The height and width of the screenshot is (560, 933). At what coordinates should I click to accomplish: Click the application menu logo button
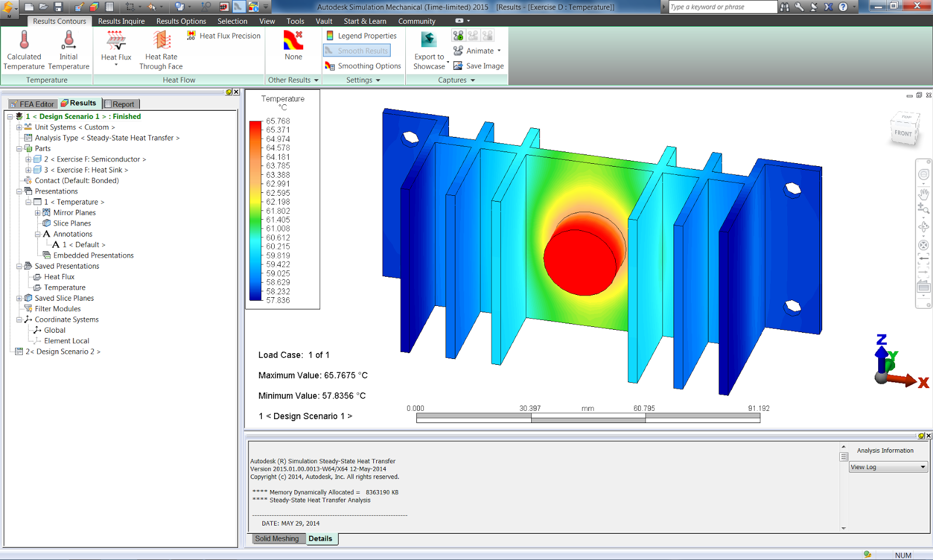[x=9, y=8]
